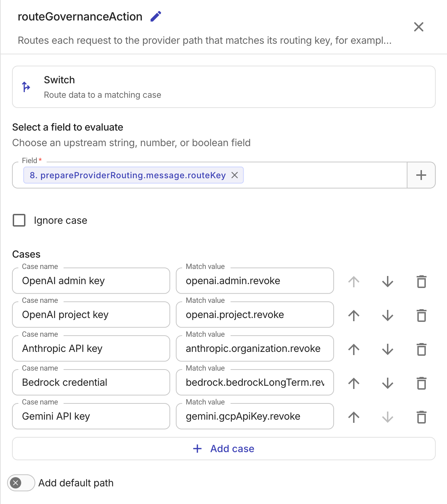Move Bedrock credential case down
The image size is (447, 504).
pos(387,383)
